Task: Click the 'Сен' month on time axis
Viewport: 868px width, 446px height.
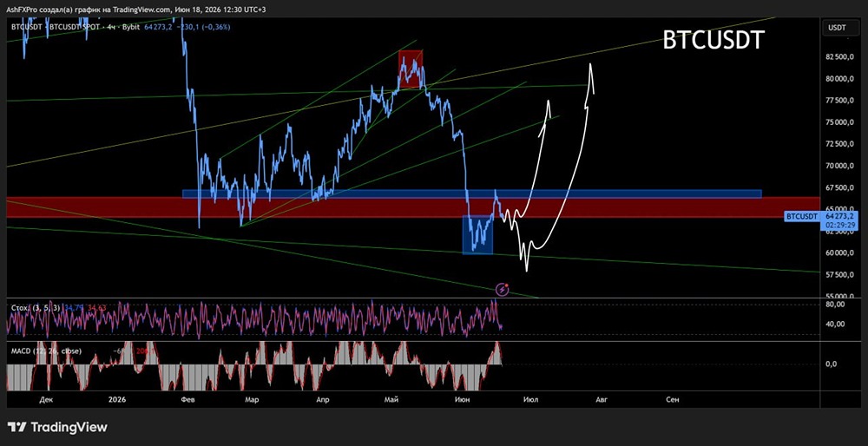Action: point(672,399)
